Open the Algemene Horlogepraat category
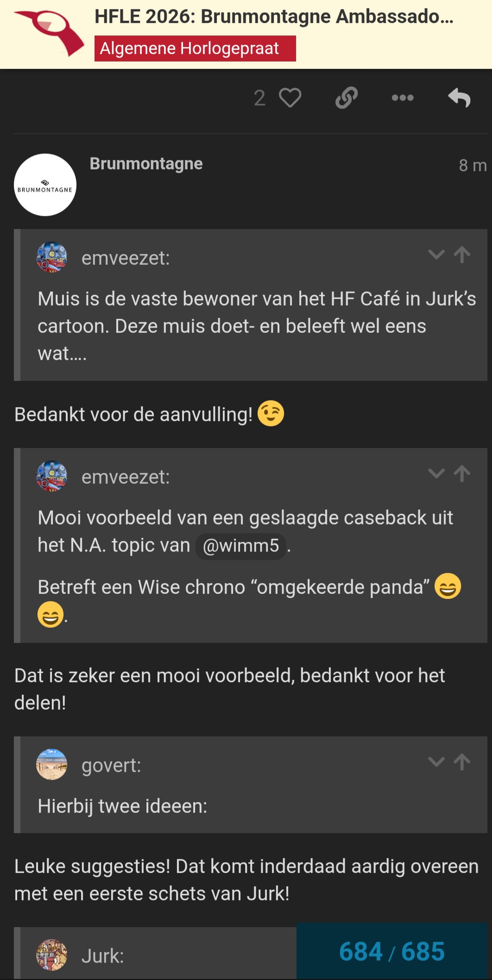The width and height of the screenshot is (492, 980). tap(195, 49)
